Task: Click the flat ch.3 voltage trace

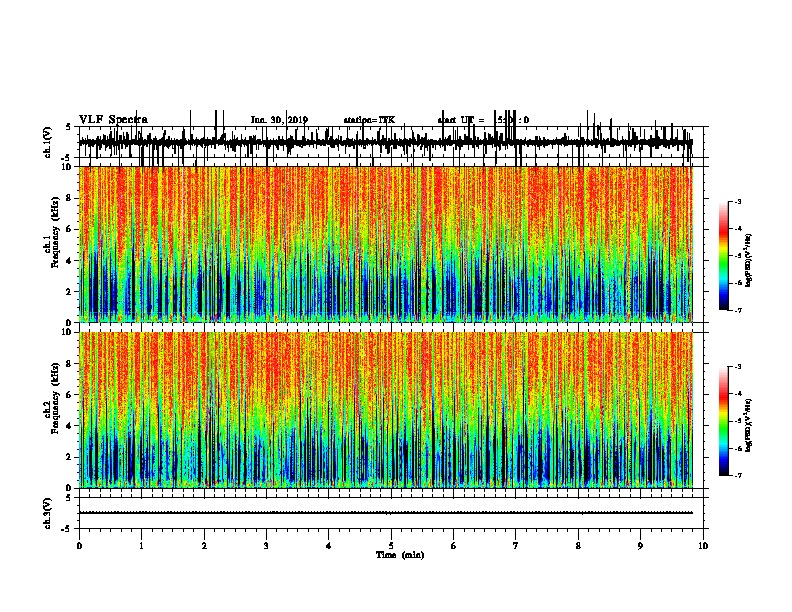Action: tap(386, 513)
